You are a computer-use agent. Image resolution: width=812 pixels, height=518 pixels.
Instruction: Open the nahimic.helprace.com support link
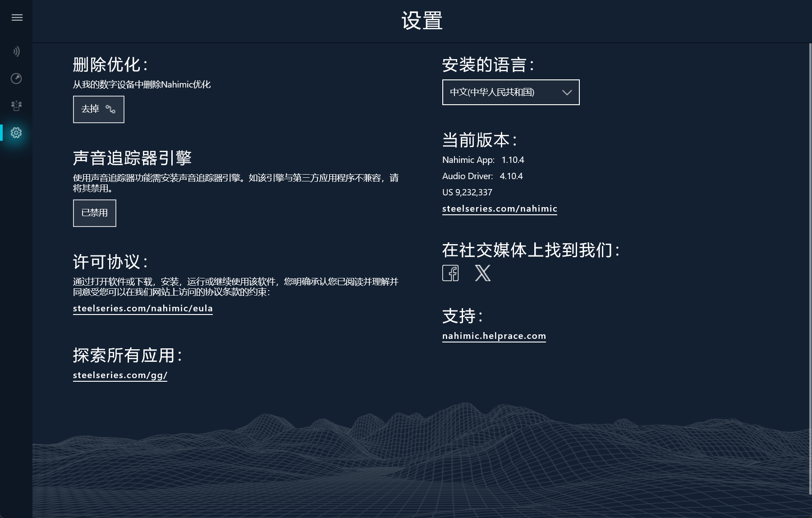click(494, 336)
